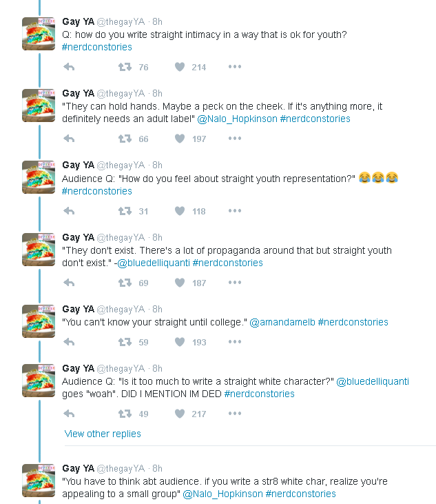This screenshot has width=436, height=504.
Task: Open the @amandamelb mention link
Action: pyautogui.click(x=282, y=322)
